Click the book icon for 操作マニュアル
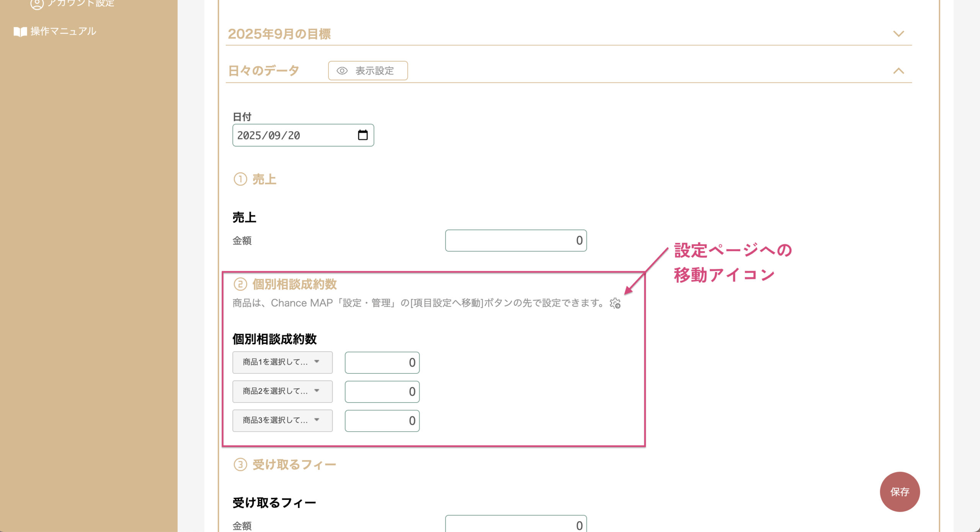980x532 pixels. point(20,31)
